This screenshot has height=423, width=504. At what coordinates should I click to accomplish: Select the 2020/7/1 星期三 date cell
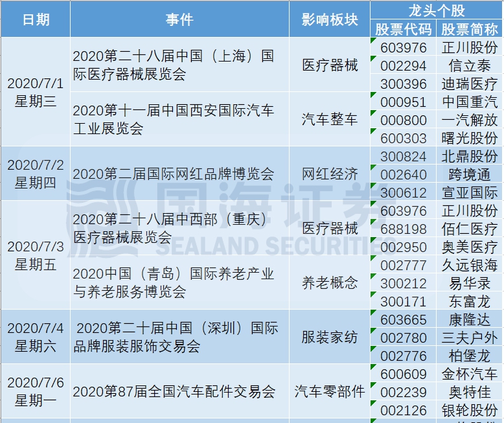point(36,92)
